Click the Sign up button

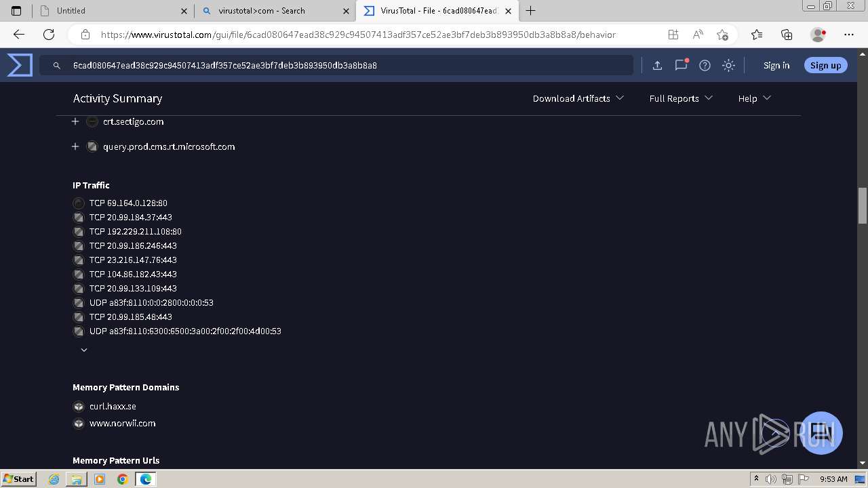pos(825,65)
